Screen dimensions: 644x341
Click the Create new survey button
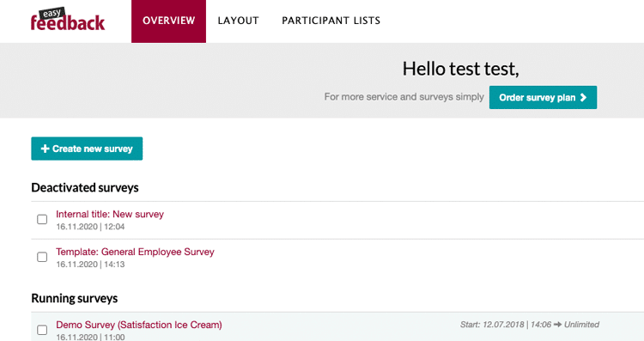(87, 149)
